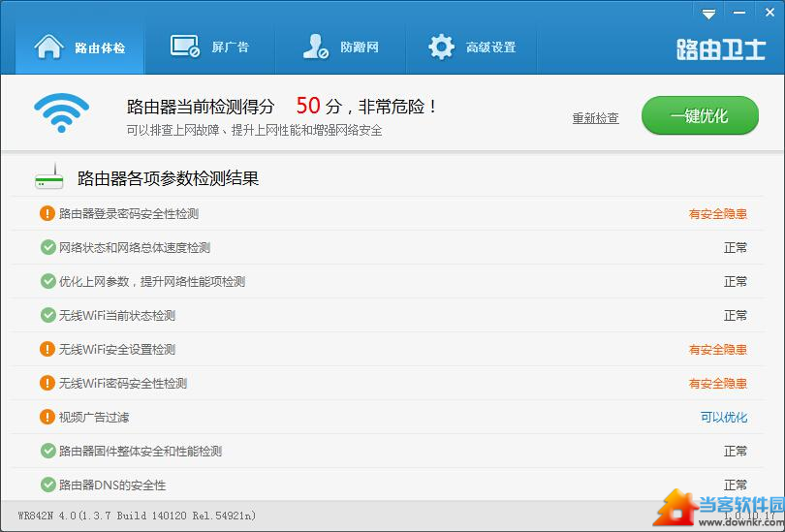Open the title bar dropdown menu arrow
The height and width of the screenshot is (532, 785).
click(708, 14)
